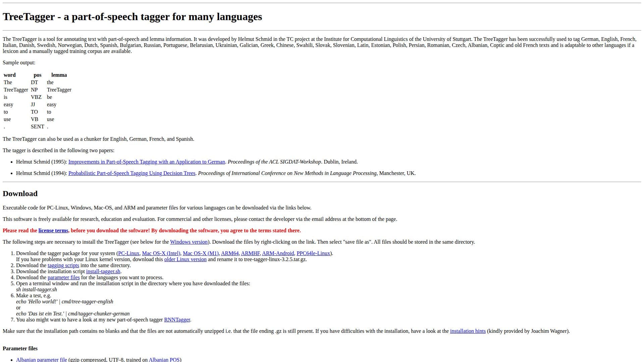Click the 'Parameter files' subheading

20,349
